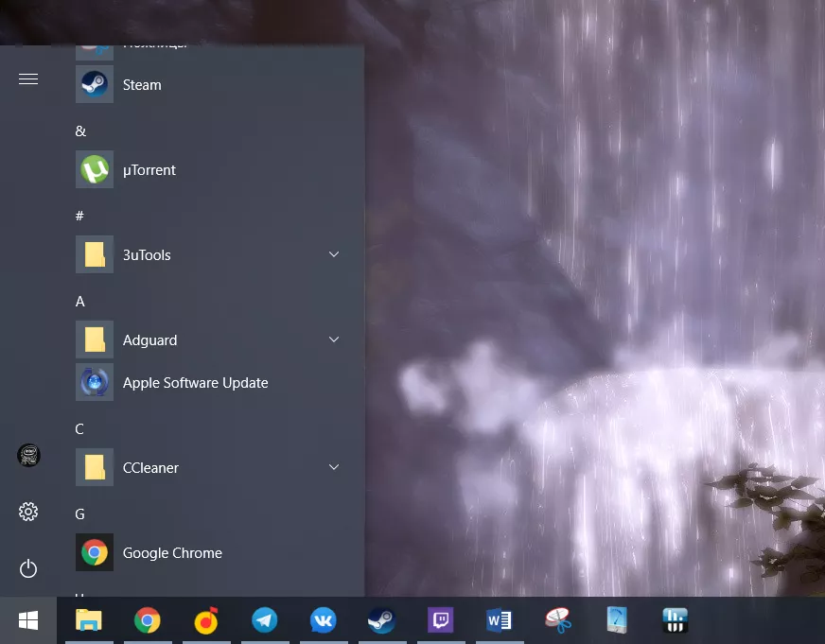This screenshot has height=644, width=825.
Task: Expand the 3uTools folder chevron
Action: pyautogui.click(x=334, y=254)
